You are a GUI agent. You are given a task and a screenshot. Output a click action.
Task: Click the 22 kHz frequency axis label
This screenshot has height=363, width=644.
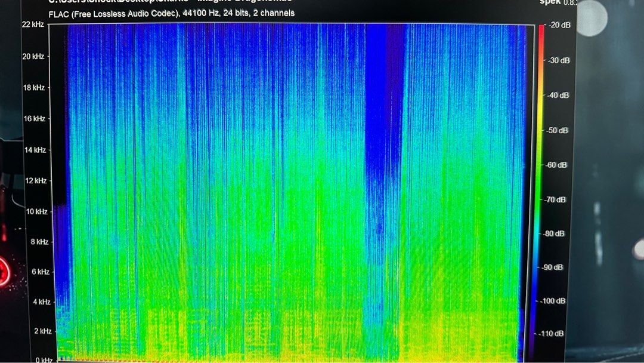point(32,24)
